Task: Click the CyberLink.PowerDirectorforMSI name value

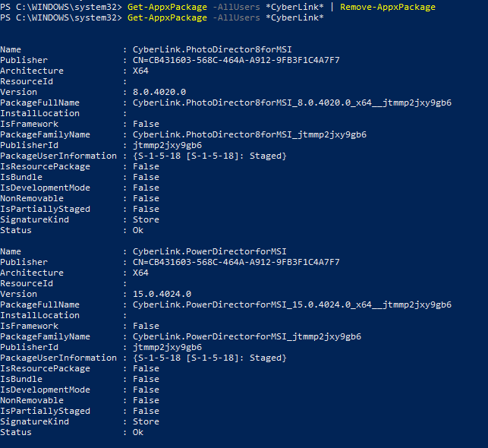Action: [x=209, y=251]
